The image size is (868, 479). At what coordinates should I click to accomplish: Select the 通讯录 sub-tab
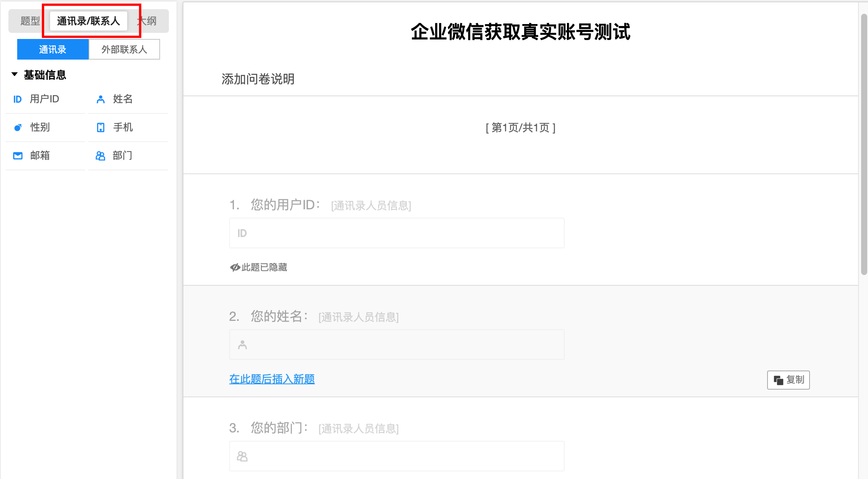pos(53,49)
